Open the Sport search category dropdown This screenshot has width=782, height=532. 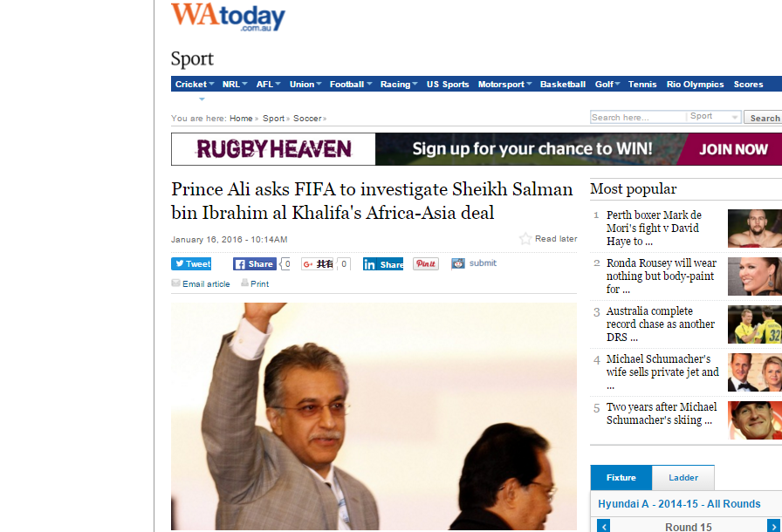point(713,117)
